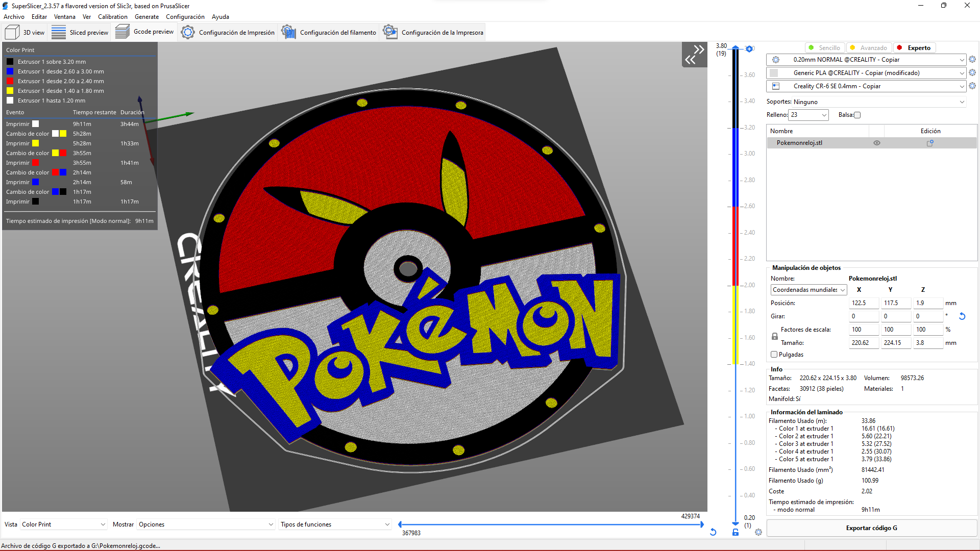Viewport: 980px width, 551px height.
Task: Click the Girar Z input field
Action: [928, 316]
